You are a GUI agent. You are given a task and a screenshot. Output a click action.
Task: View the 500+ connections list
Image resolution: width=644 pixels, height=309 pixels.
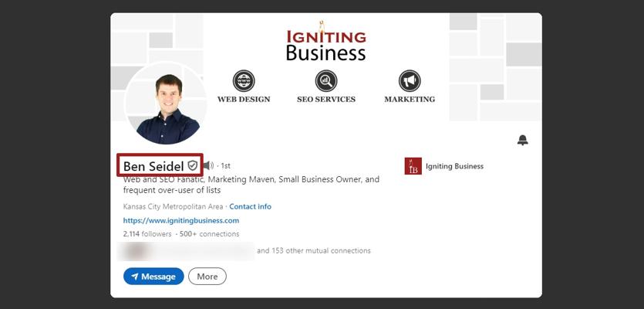pos(209,234)
